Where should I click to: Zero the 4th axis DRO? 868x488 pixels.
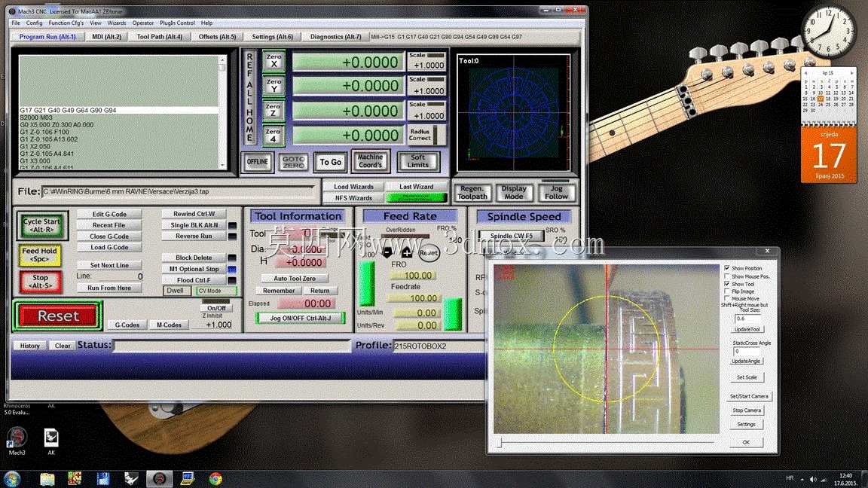point(274,136)
